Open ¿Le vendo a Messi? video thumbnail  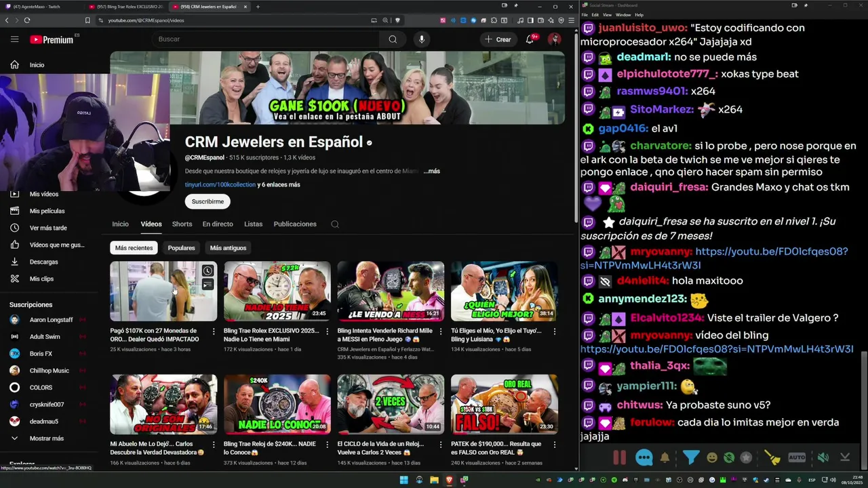pyautogui.click(x=391, y=291)
